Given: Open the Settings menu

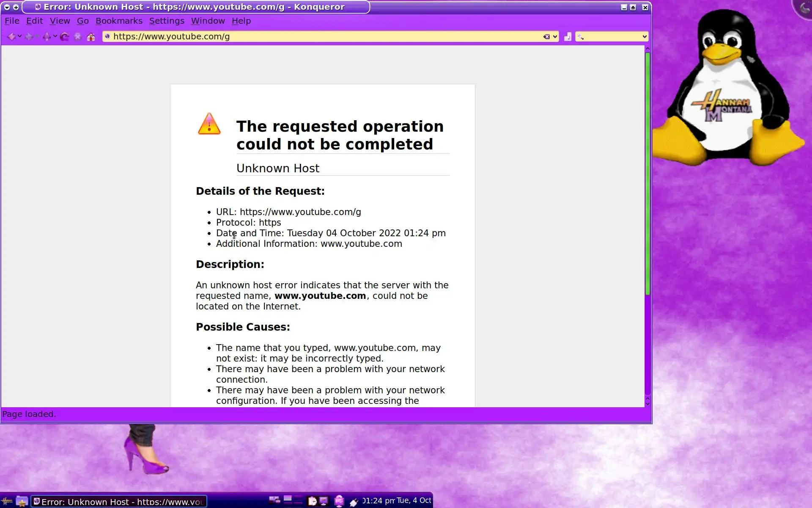Looking at the screenshot, I should click(167, 21).
